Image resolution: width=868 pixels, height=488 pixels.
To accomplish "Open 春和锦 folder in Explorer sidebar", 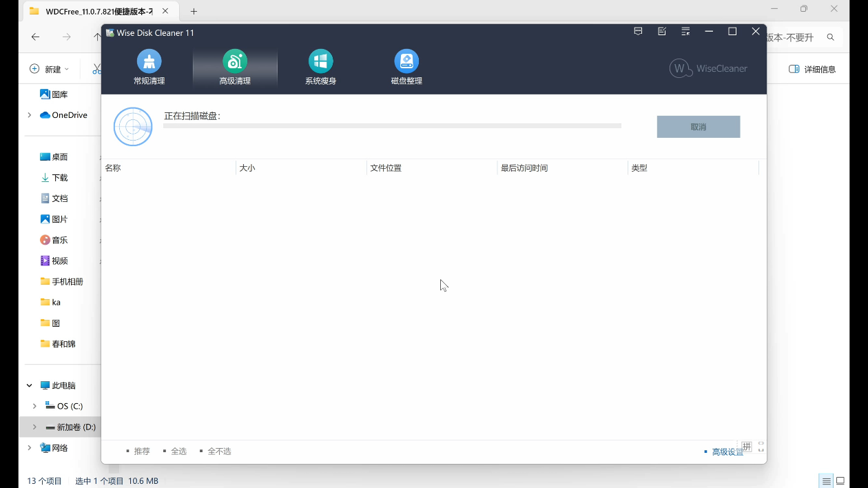I will click(x=58, y=343).
